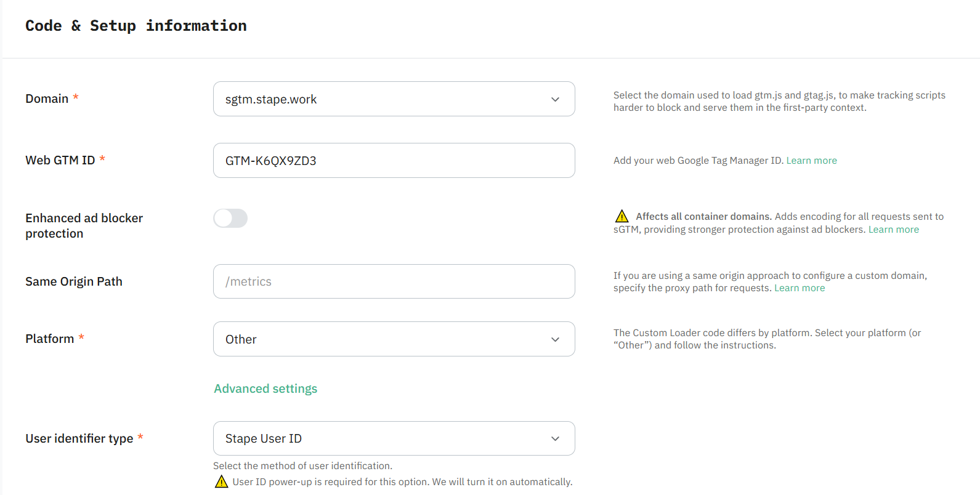The height and width of the screenshot is (495, 980).
Task: Click warning icon beside User ID power-up notice
Action: tap(221, 481)
